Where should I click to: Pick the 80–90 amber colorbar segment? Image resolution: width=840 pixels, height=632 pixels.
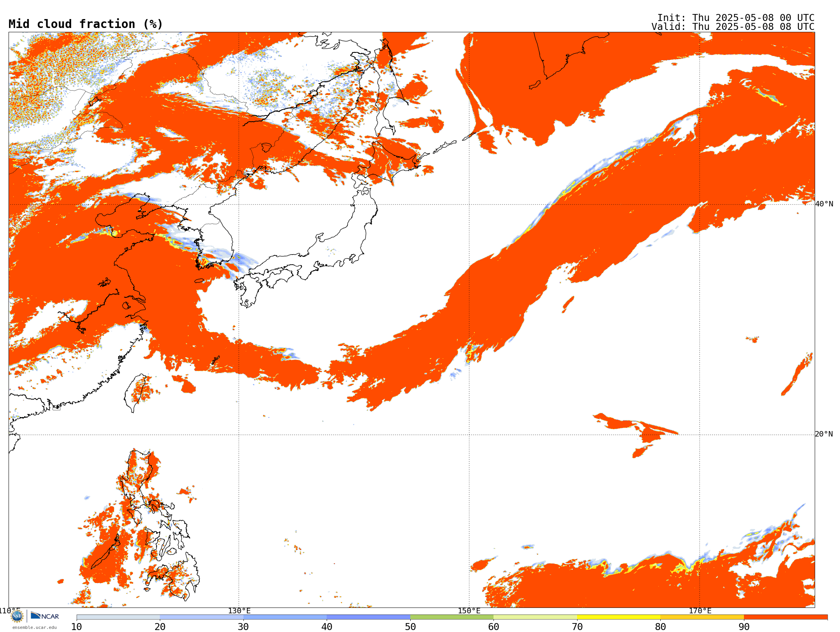point(702,617)
